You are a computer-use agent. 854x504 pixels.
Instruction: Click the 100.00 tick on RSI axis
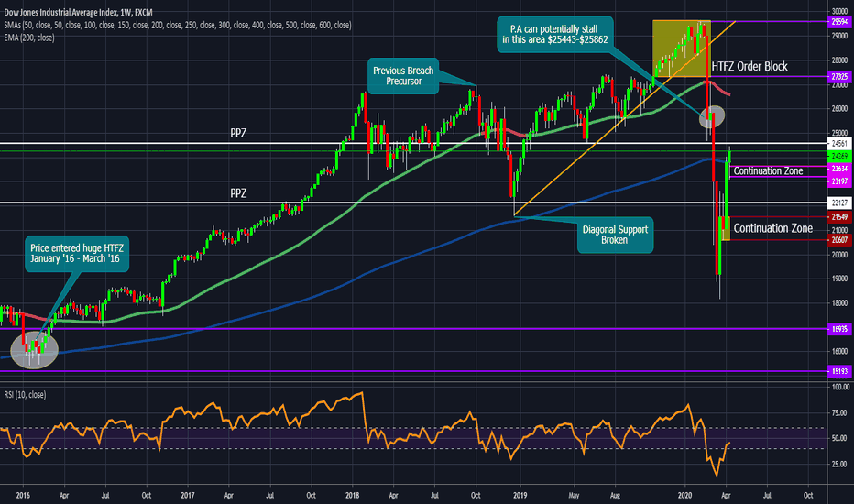[x=840, y=387]
